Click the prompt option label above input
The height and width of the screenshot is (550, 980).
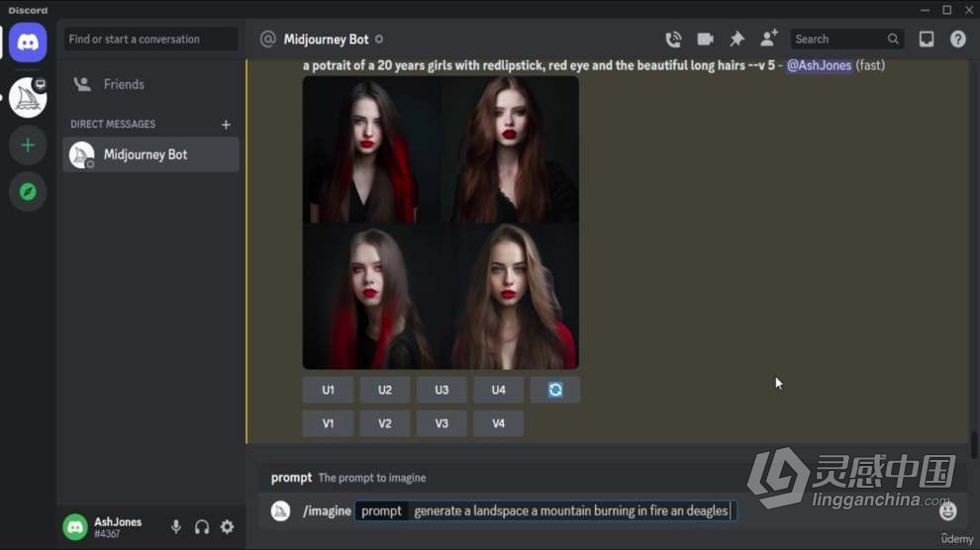pyautogui.click(x=291, y=478)
